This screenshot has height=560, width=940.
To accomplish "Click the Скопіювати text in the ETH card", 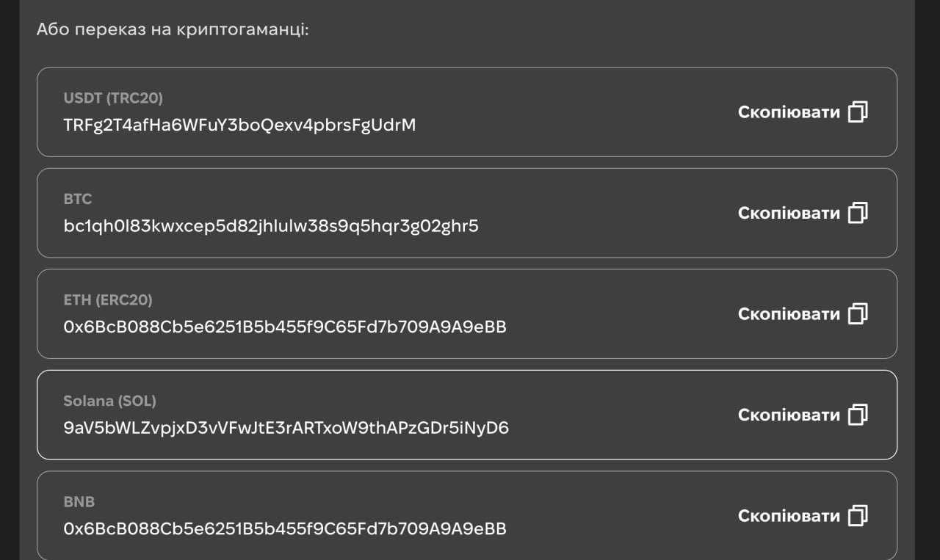I will [789, 314].
